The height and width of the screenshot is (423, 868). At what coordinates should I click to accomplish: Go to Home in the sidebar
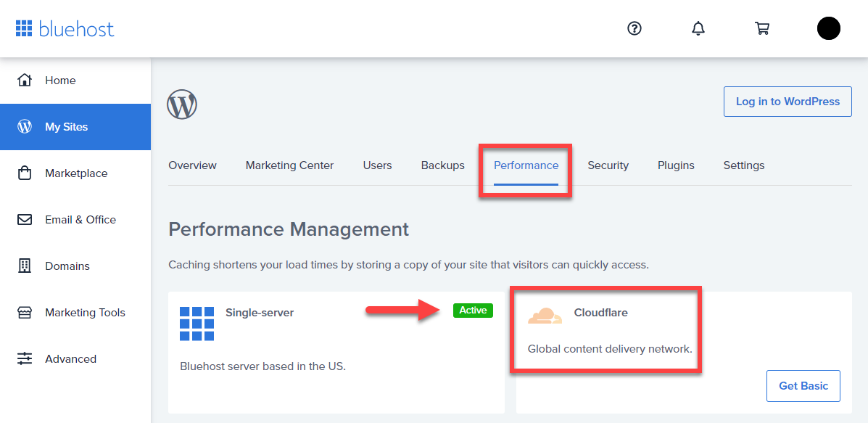click(x=75, y=81)
